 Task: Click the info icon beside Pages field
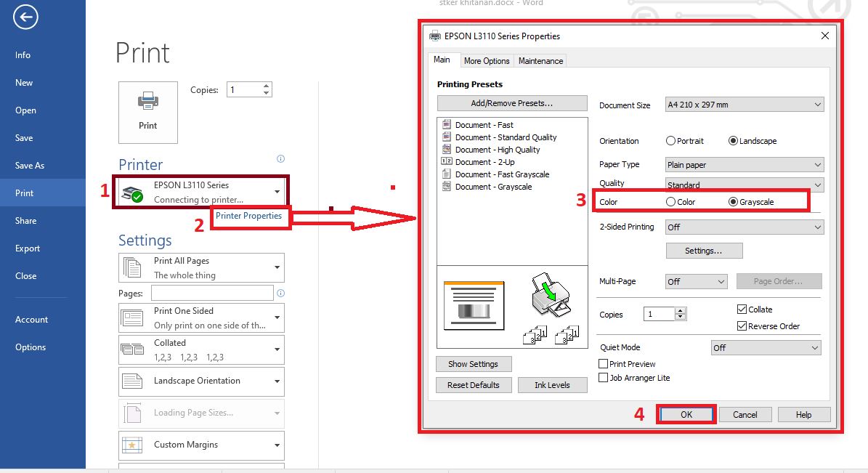280,293
